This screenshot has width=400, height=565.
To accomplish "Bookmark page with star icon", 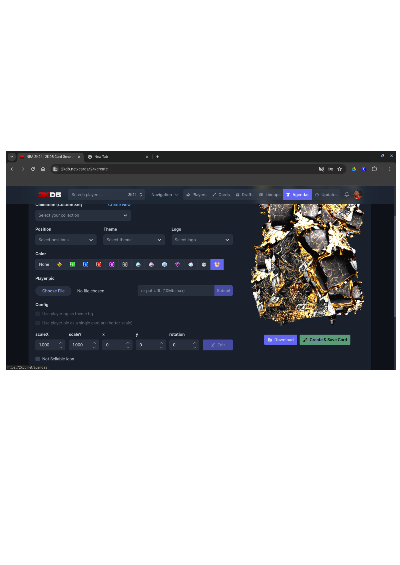I will [x=339, y=169].
